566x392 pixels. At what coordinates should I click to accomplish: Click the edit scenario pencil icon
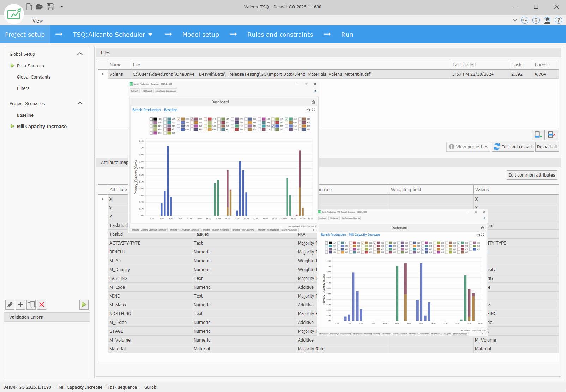pos(10,305)
